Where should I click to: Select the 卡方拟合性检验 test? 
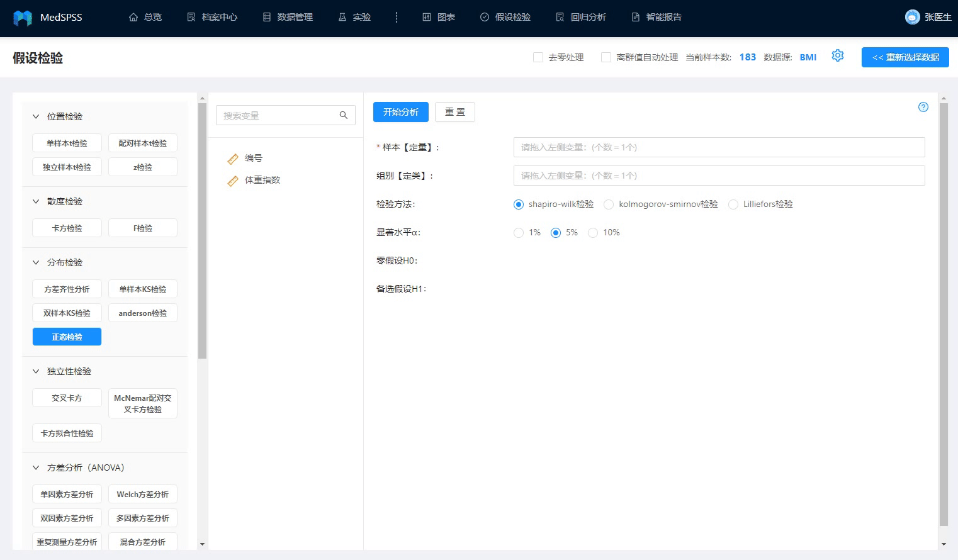[67, 433]
